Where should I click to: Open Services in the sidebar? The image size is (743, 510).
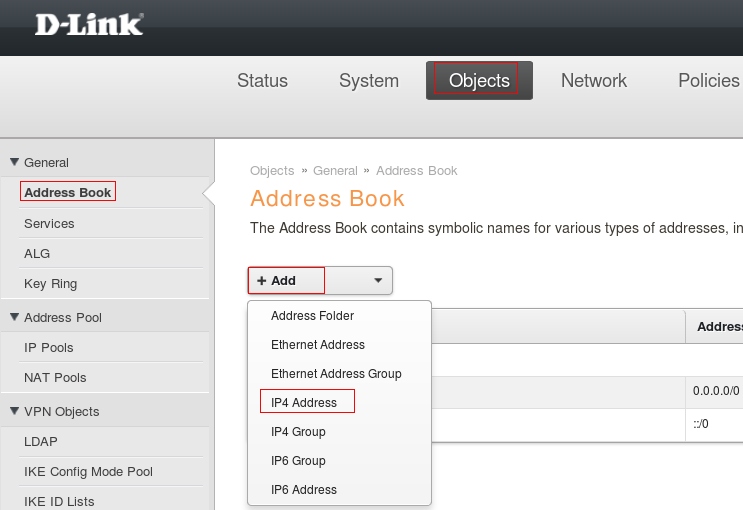click(x=49, y=223)
